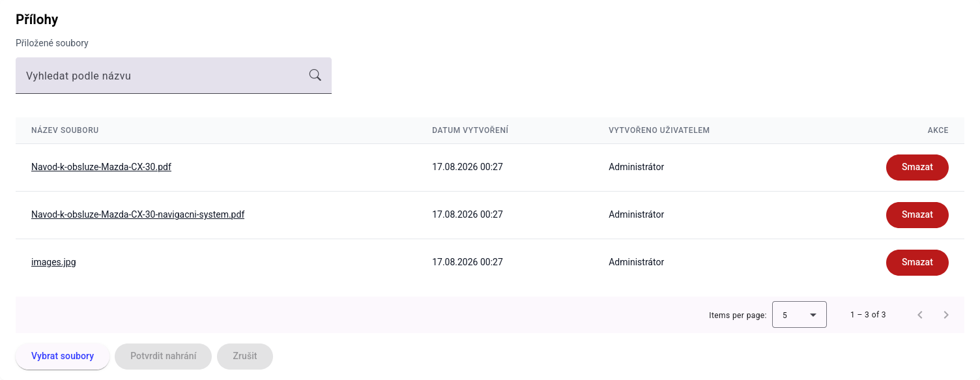Go to next page arrow
The image size is (980, 380).
coord(946,315)
